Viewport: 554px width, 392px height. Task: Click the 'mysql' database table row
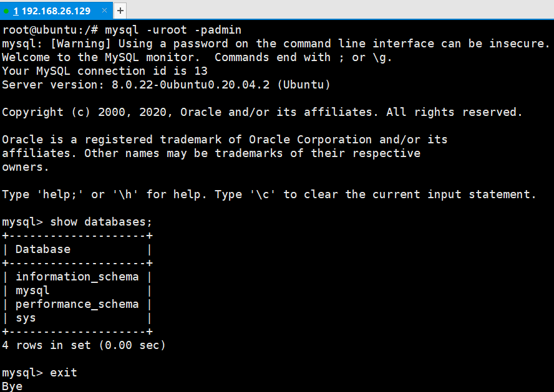click(32, 290)
